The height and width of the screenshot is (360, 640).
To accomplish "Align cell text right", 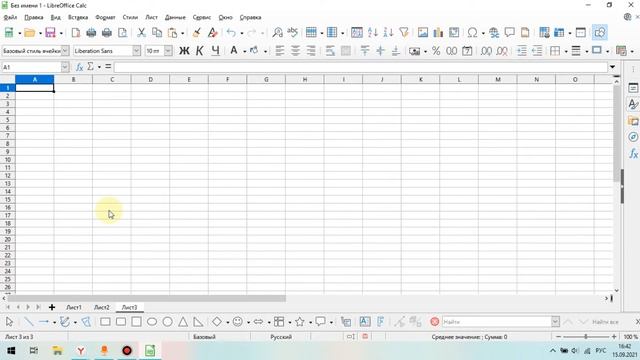I will click(x=311, y=51).
